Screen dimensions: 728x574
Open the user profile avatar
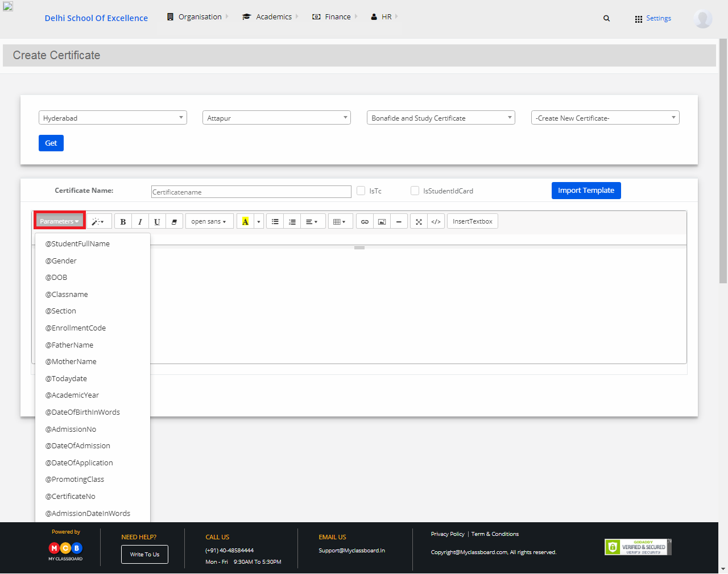703,19
